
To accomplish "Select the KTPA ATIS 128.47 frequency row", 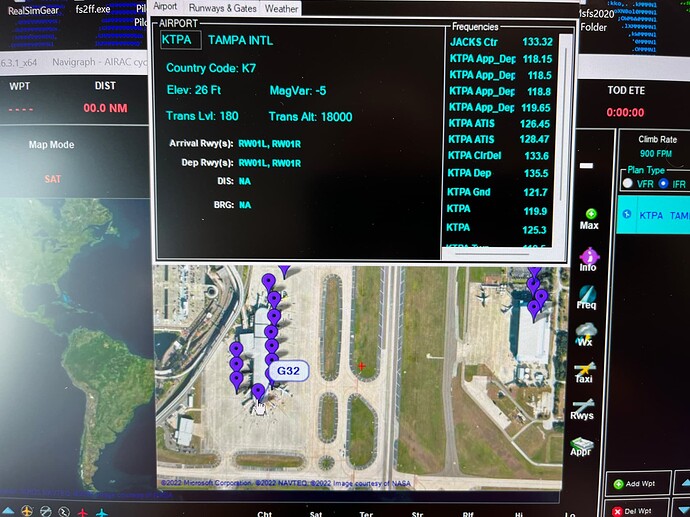I will point(499,139).
